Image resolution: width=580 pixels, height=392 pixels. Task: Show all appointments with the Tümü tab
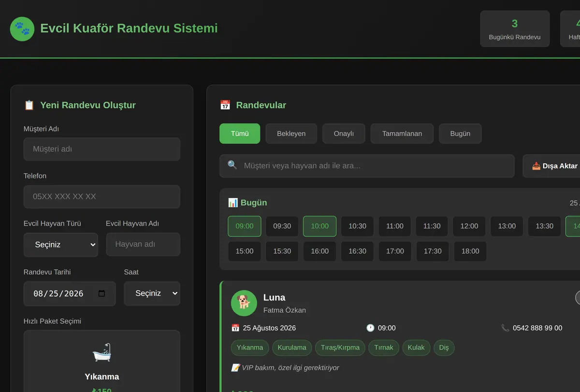coord(240,133)
